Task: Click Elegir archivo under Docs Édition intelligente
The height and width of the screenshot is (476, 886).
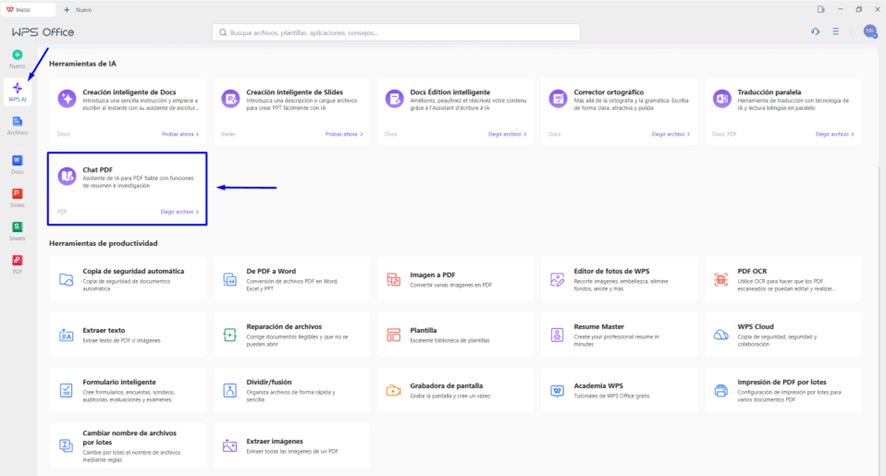Action: click(507, 134)
